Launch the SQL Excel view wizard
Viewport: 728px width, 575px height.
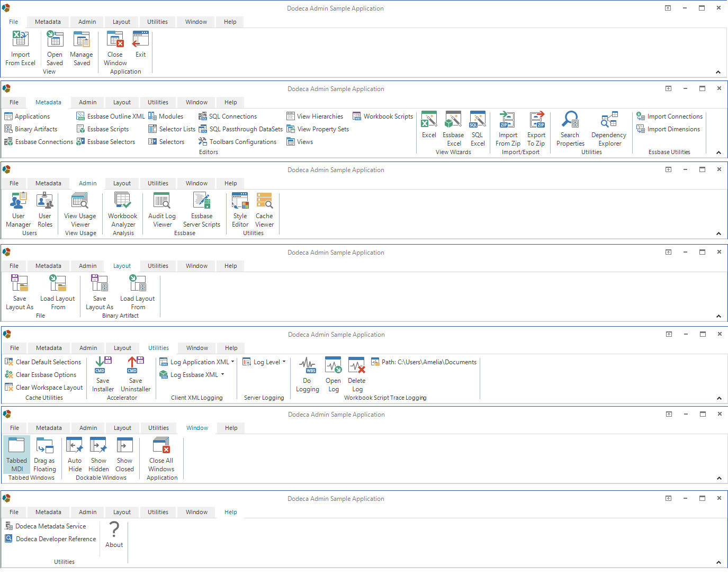[x=478, y=129]
